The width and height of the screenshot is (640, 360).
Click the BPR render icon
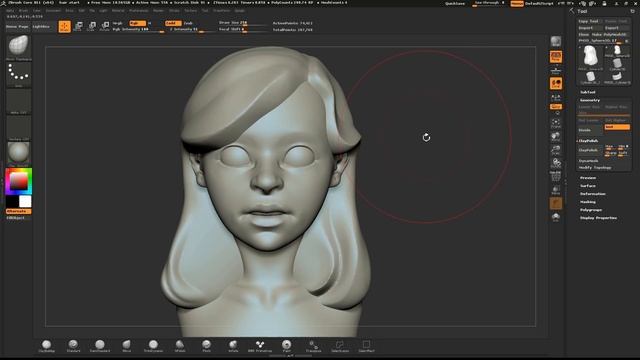556,41
